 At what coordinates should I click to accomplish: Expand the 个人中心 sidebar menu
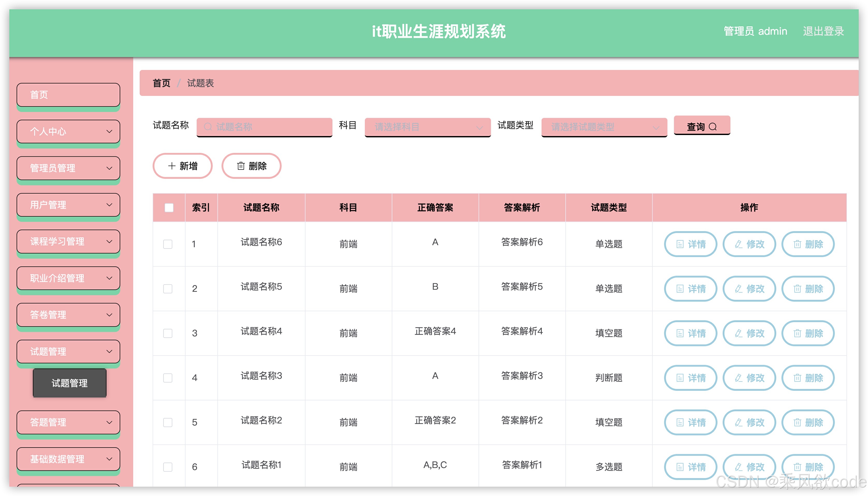click(68, 132)
